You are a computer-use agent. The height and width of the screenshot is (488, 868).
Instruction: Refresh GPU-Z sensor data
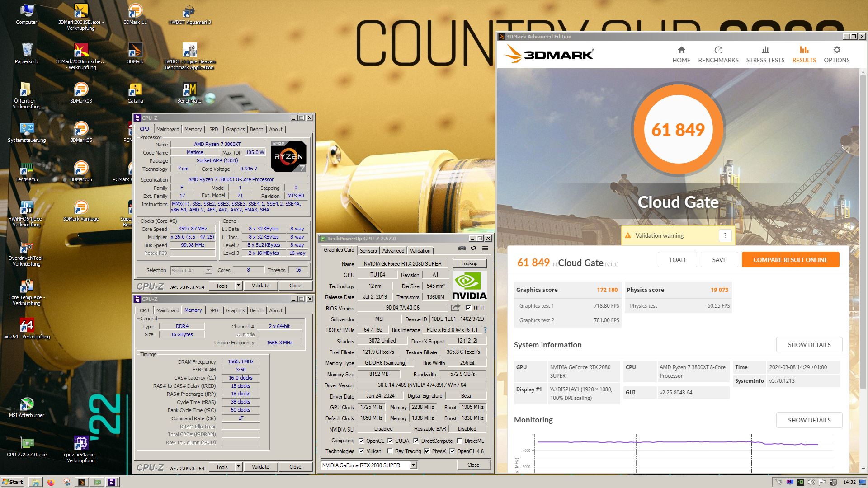(473, 248)
